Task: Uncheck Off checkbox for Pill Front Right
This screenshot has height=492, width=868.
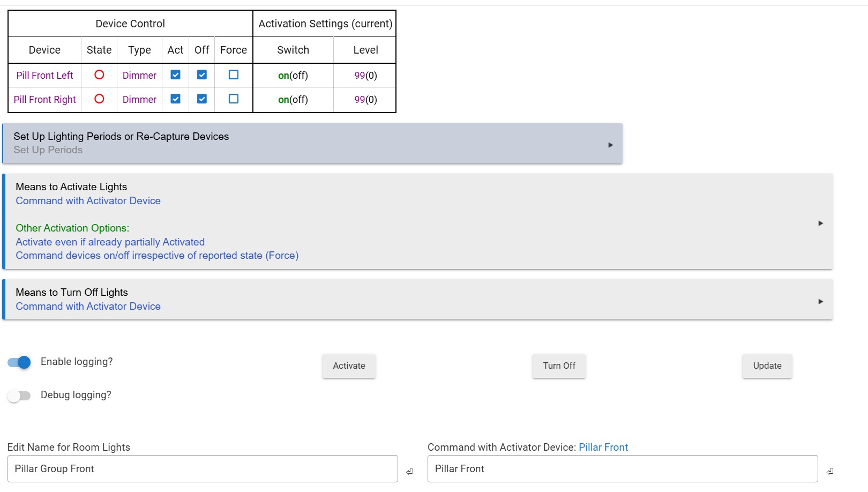Action: (202, 99)
